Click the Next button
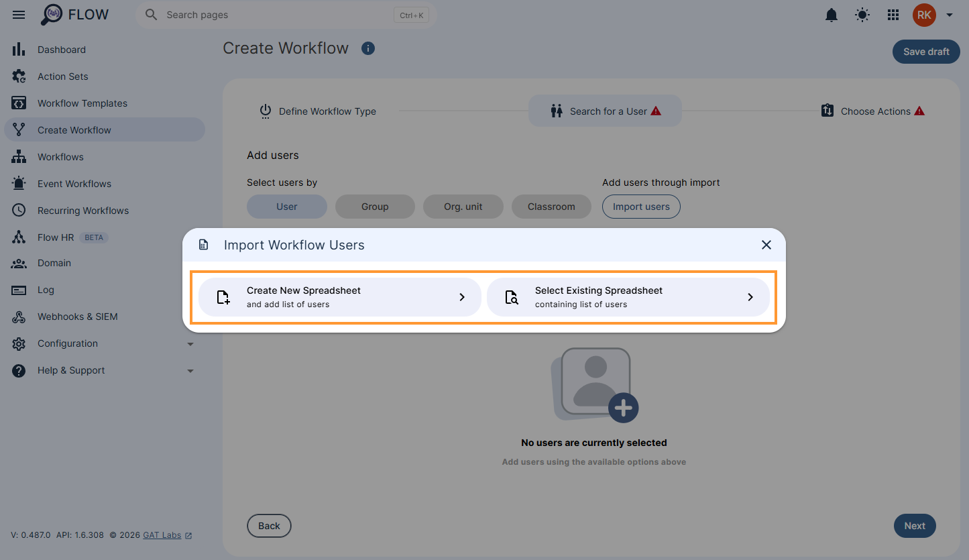Screen dimensions: 969x560 (915, 526)
